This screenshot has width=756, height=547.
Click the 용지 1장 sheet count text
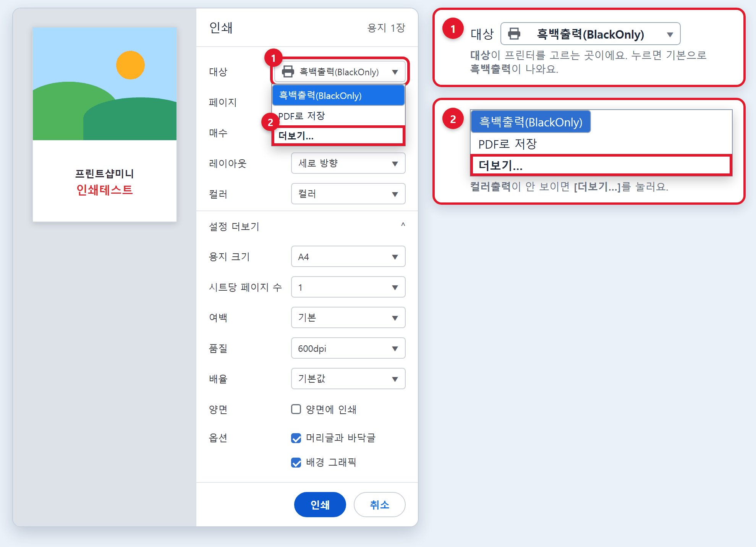click(386, 28)
